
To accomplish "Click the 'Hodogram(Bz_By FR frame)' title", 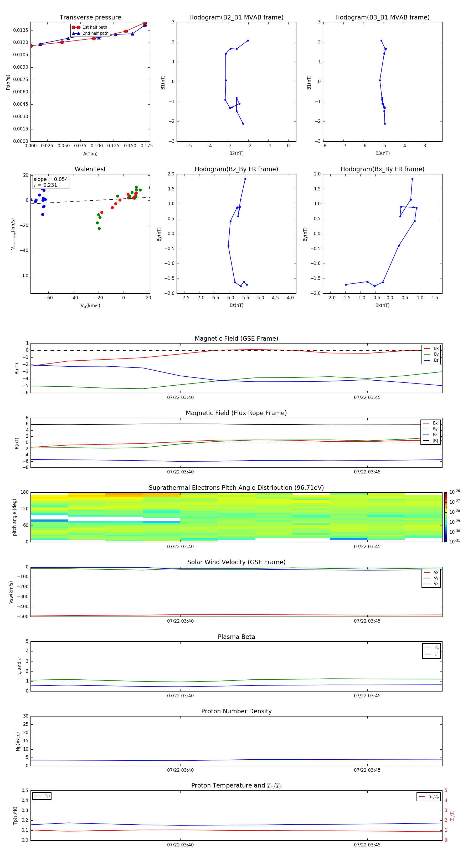I will point(236,169).
